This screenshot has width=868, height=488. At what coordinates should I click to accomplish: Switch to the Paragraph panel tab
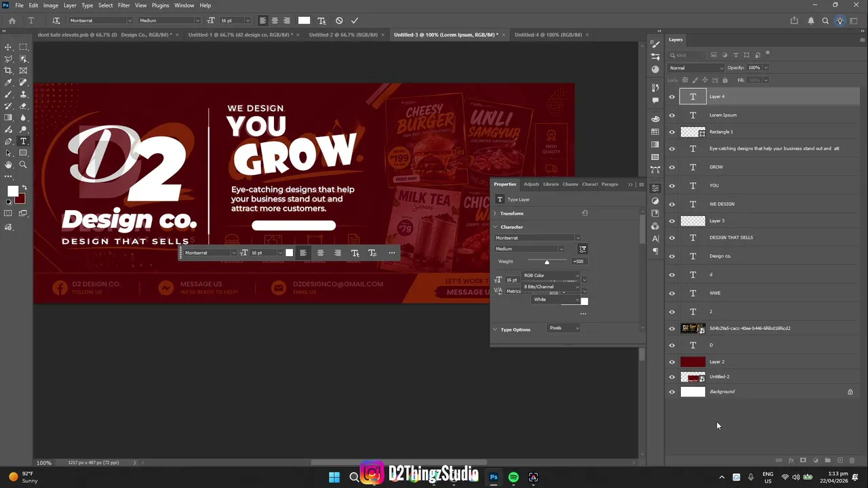(610, 184)
